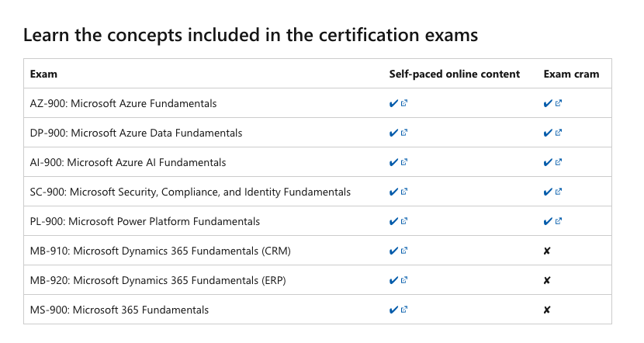Image resolution: width=644 pixels, height=343 pixels.
Task: Open MB-920 self-paced online content link
Action: tap(398, 280)
